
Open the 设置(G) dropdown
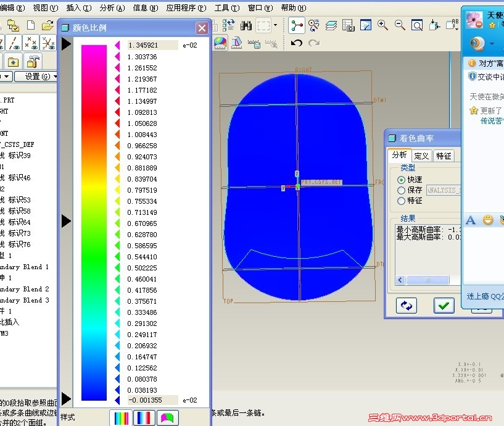[36, 77]
